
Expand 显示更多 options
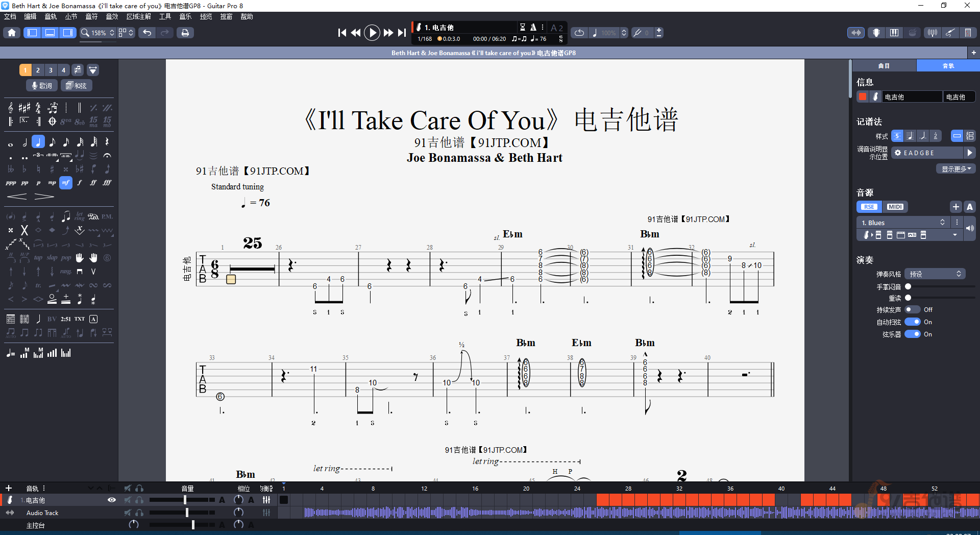956,169
